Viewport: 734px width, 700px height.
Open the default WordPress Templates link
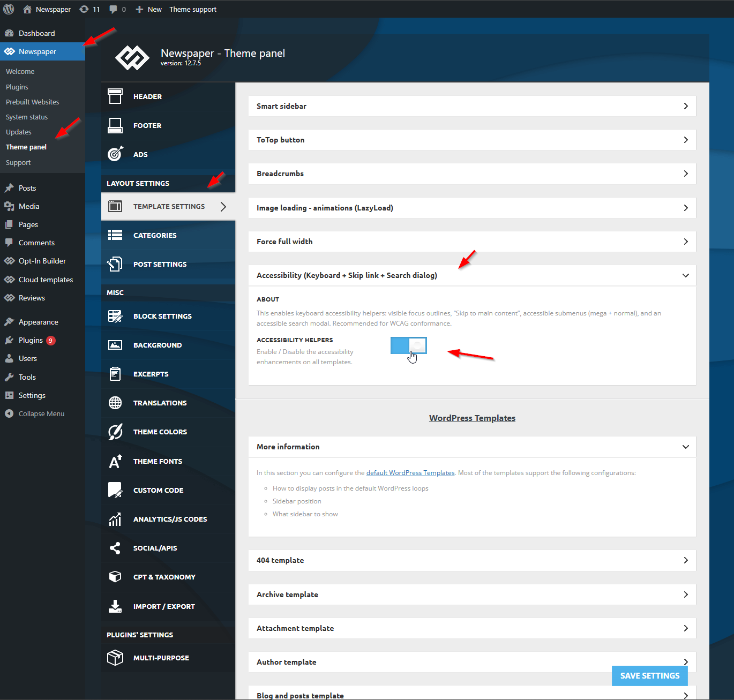coord(410,473)
